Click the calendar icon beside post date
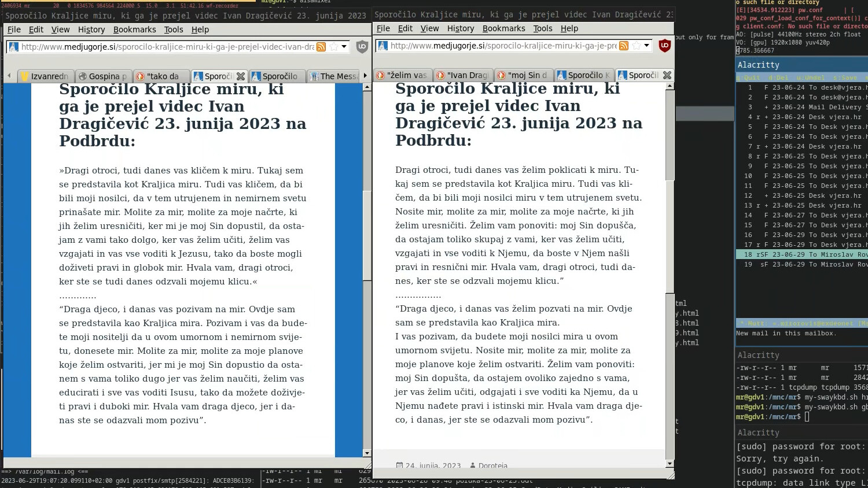Viewport: 868px width, 488px height. 399,465
